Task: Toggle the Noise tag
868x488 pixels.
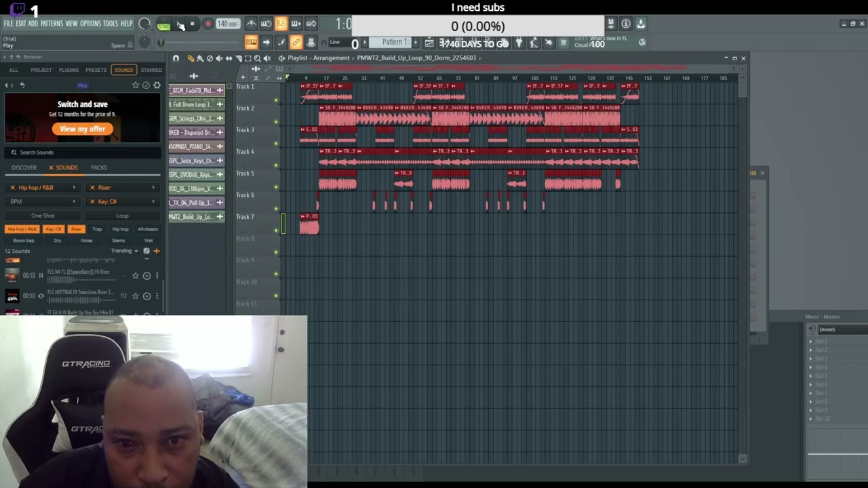Action: click(87, 241)
